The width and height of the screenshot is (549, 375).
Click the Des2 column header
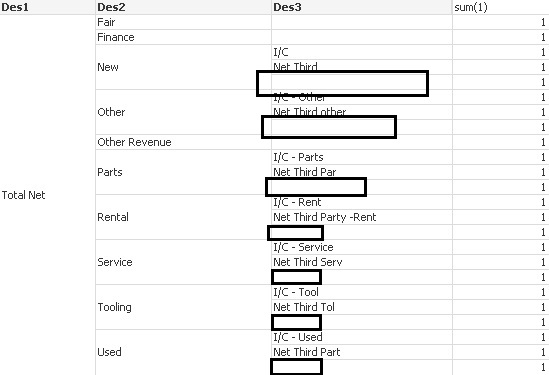click(x=183, y=7)
